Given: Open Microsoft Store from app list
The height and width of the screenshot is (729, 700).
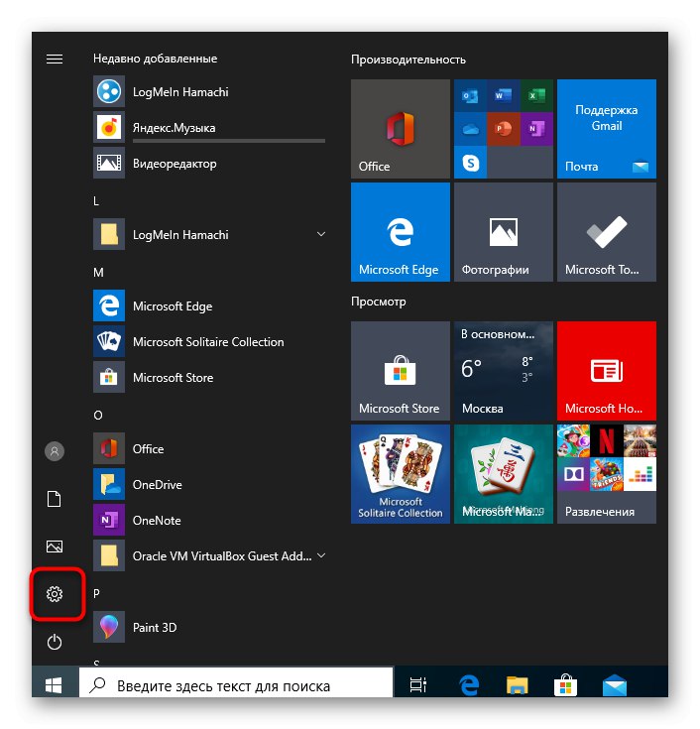Looking at the screenshot, I should tap(209, 378).
